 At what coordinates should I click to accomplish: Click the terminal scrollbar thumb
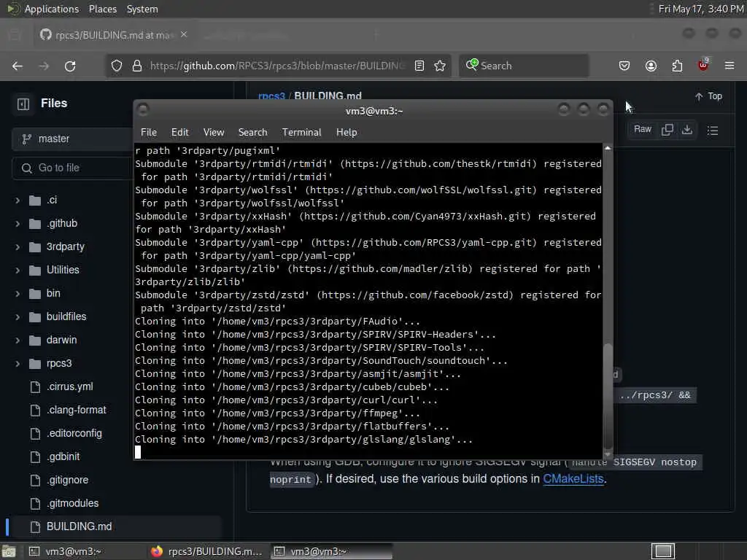tap(608, 395)
